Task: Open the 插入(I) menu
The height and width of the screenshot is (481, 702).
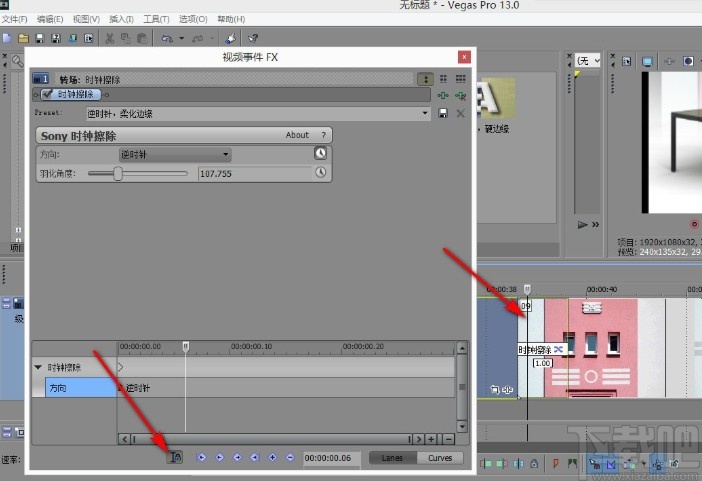Action: pyautogui.click(x=121, y=19)
